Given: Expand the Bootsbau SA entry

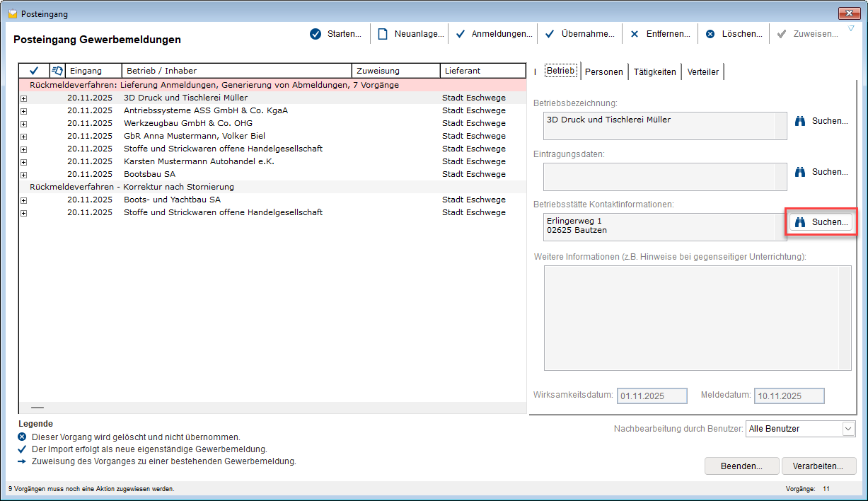Looking at the screenshot, I should 23,175.
